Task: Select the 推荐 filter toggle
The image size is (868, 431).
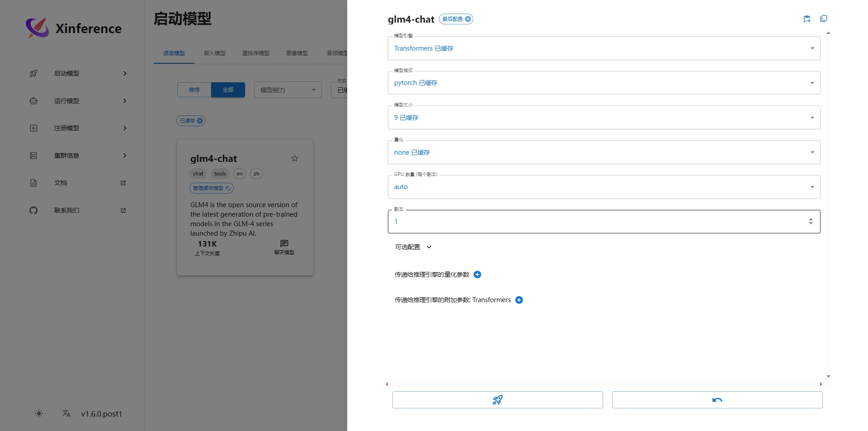Action: [x=194, y=90]
